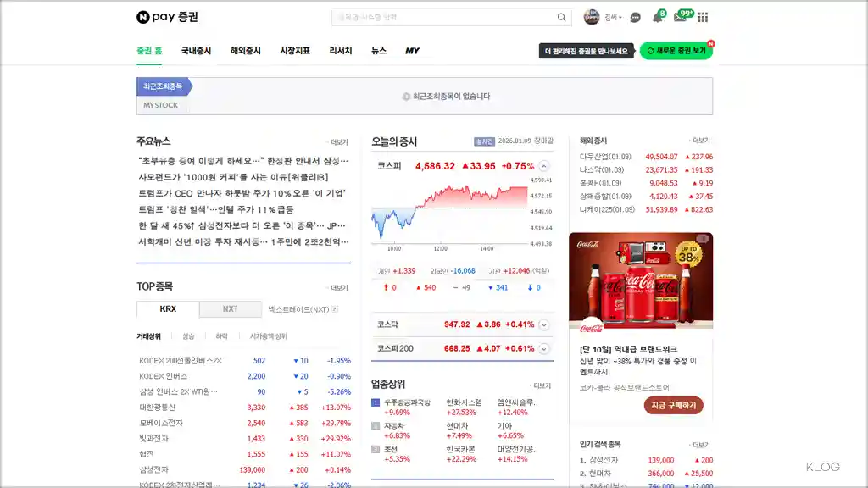Click the 지금 구매하기 ad button
This screenshot has width=868, height=488.
676,406
